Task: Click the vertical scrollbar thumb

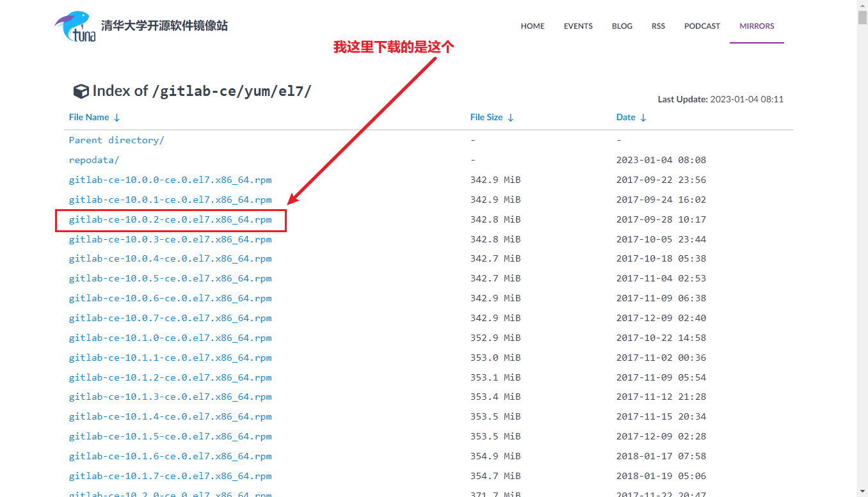Action: click(862, 17)
